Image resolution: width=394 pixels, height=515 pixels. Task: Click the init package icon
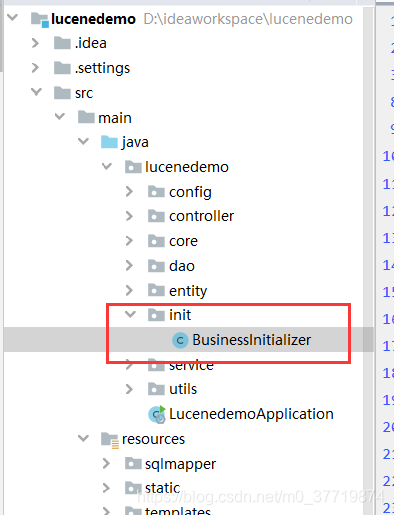156,315
